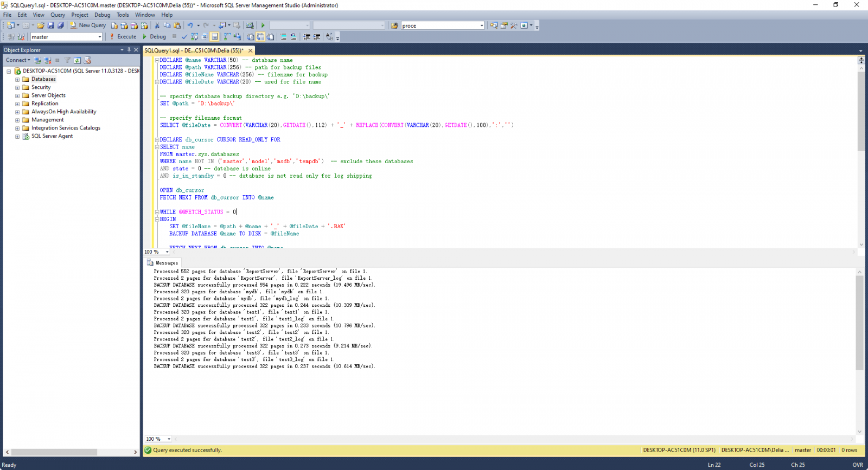The width and height of the screenshot is (868, 470).
Task: Open the master database dropdown
Action: tap(100, 37)
